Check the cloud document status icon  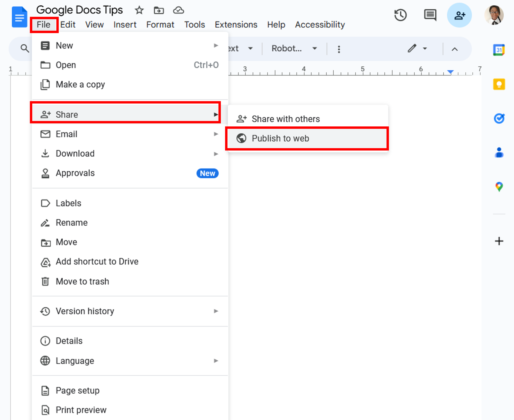point(179,10)
